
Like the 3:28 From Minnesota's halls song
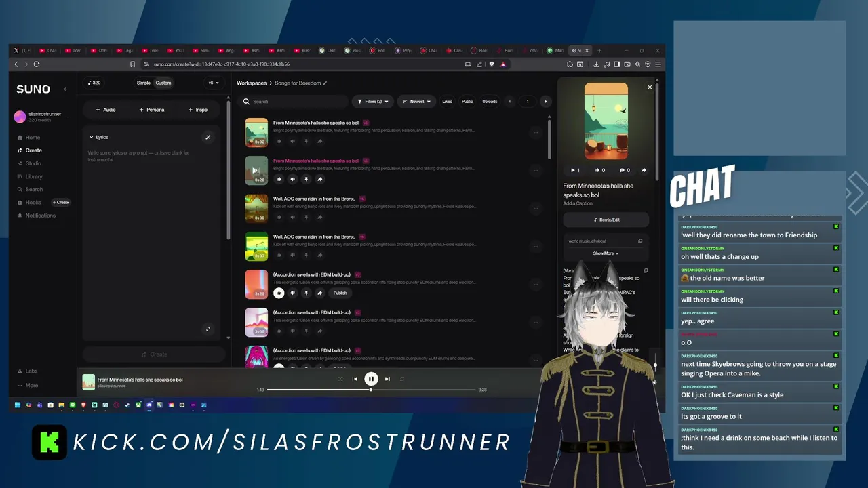pos(279,179)
